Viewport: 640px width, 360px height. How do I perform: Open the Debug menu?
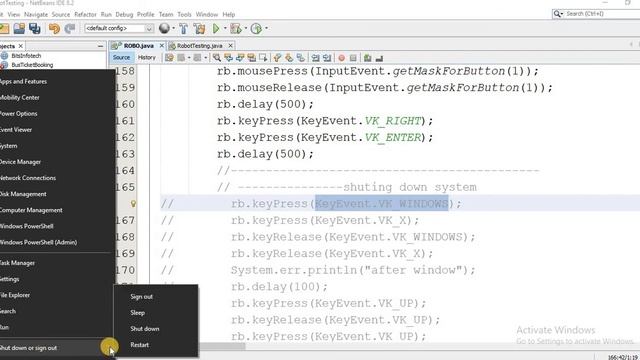tap(124, 14)
